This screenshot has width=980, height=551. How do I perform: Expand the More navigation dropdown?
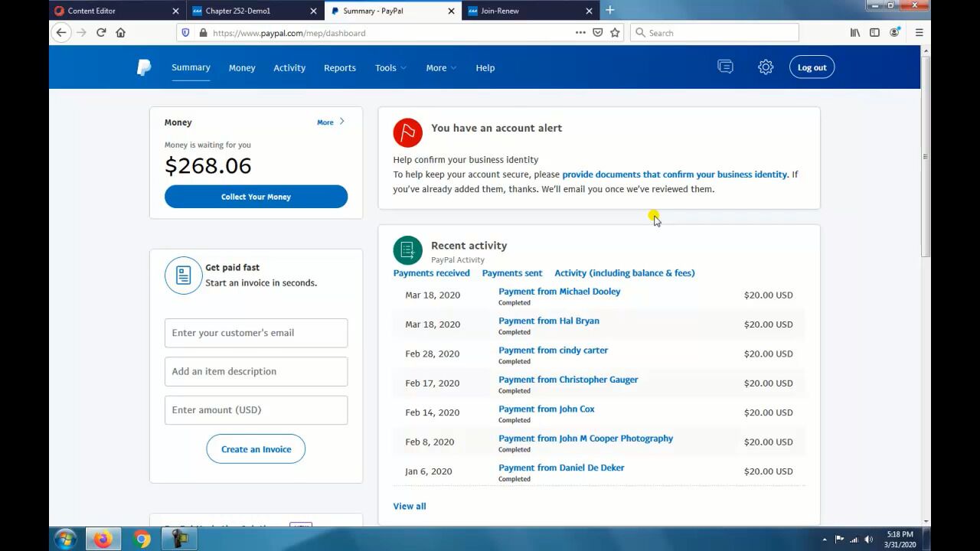pyautogui.click(x=441, y=67)
